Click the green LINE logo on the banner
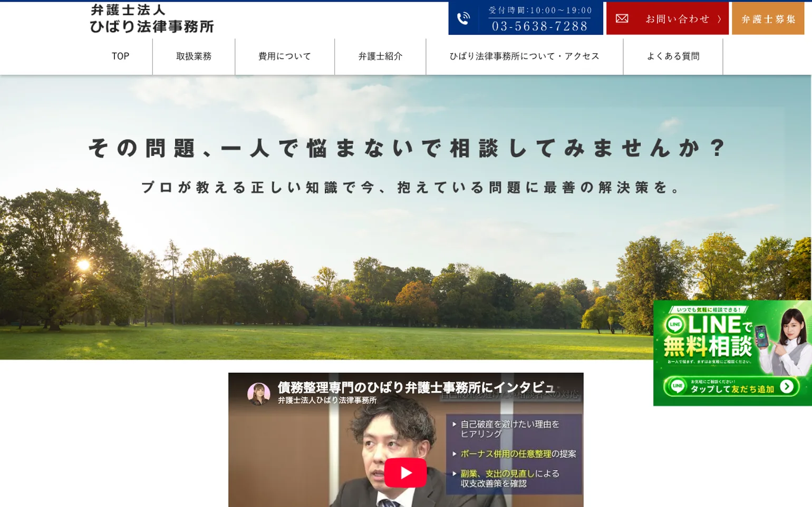 [x=675, y=325]
